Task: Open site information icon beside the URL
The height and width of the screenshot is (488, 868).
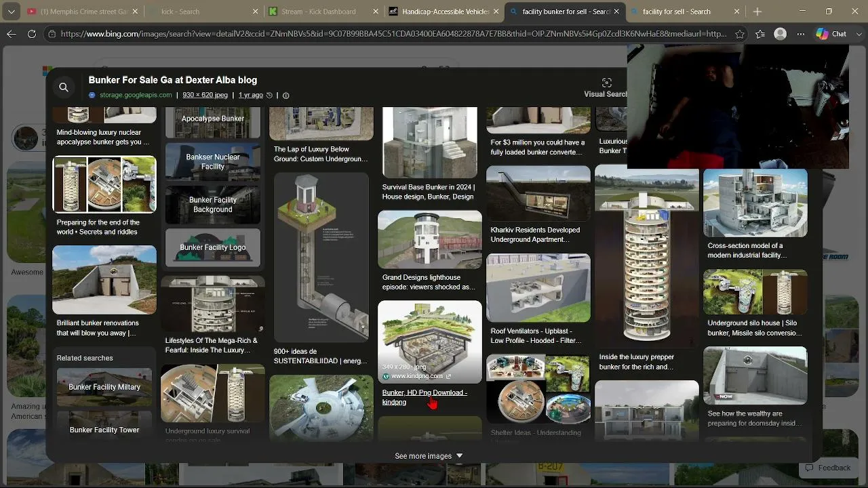Action: 52,34
